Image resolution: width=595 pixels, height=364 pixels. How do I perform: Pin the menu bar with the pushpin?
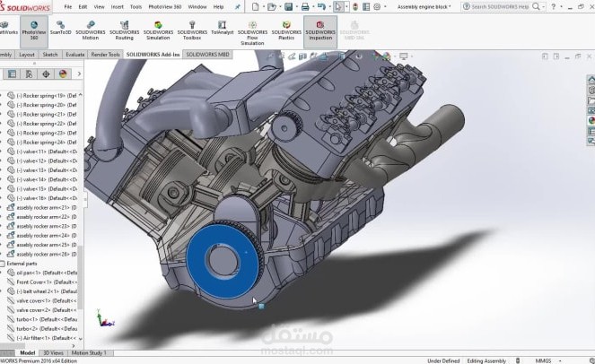(x=238, y=7)
